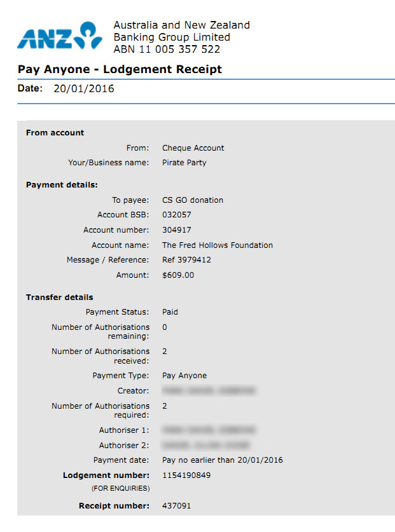This screenshot has height=532, width=395.
Task: Select 'Pay no earlier than 20/01/2016' text
Action: point(223,460)
